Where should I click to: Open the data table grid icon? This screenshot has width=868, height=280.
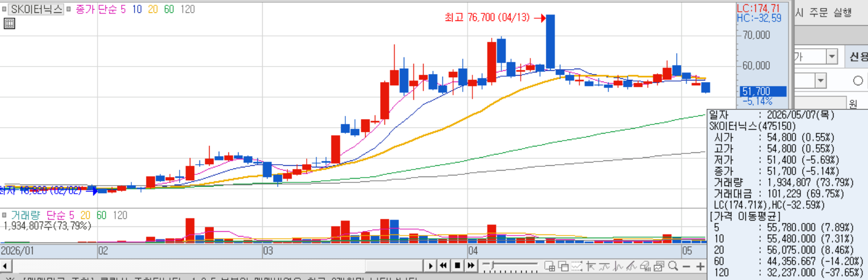[x=9, y=24]
